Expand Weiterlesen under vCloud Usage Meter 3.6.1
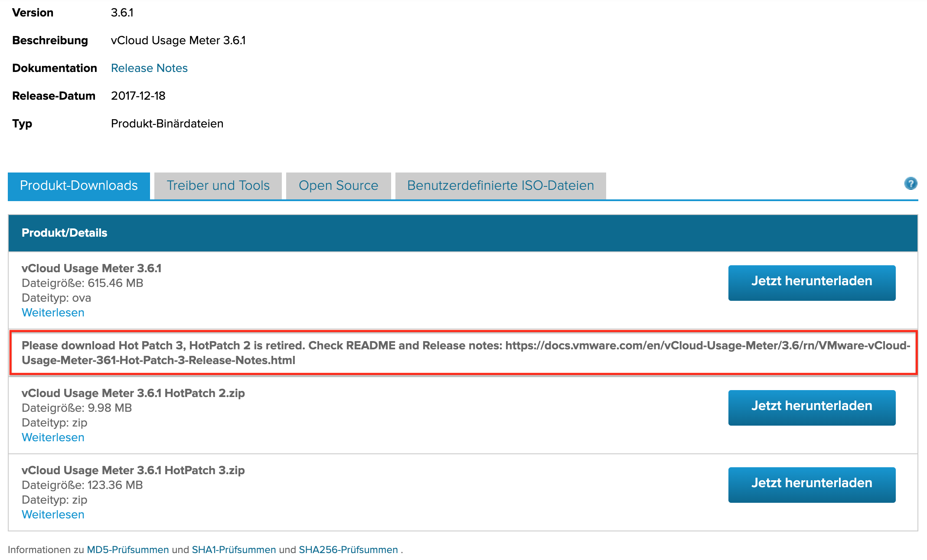This screenshot has height=560, width=927. pos(53,313)
